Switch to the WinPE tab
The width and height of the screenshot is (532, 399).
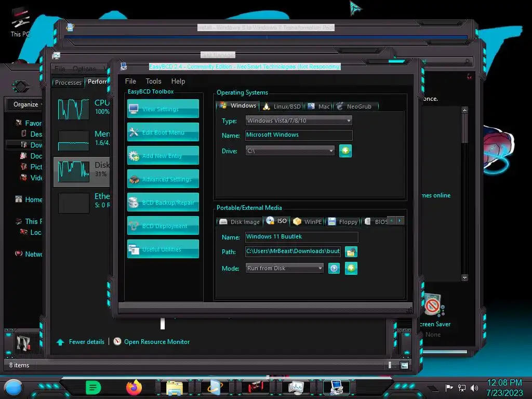coord(308,221)
